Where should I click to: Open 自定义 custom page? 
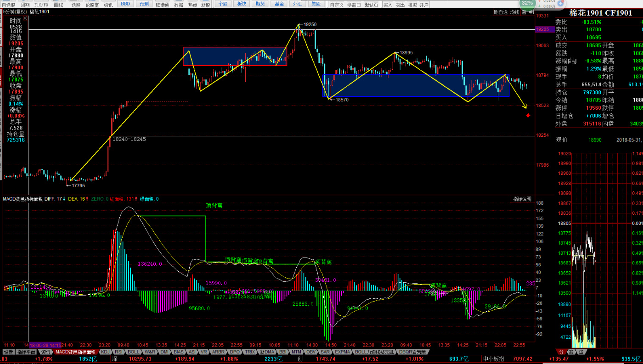click(x=337, y=5)
